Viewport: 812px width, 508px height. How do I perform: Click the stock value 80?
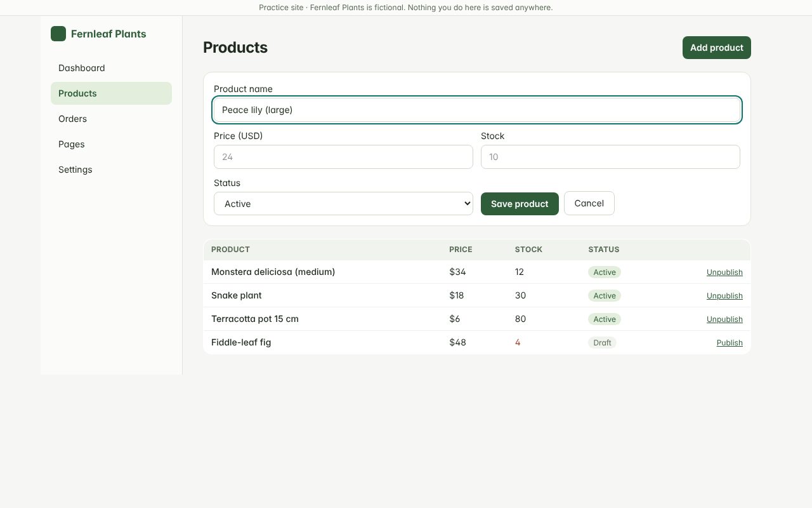pos(520,319)
